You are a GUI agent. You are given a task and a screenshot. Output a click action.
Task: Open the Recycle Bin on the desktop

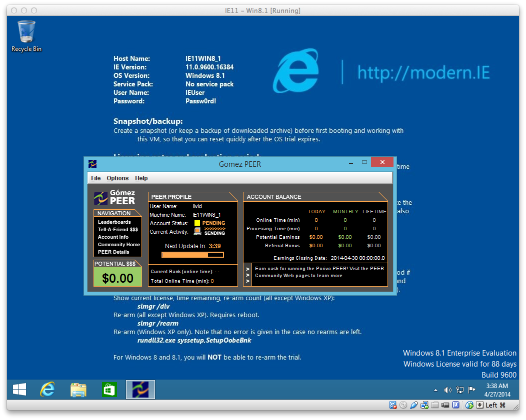click(x=26, y=36)
